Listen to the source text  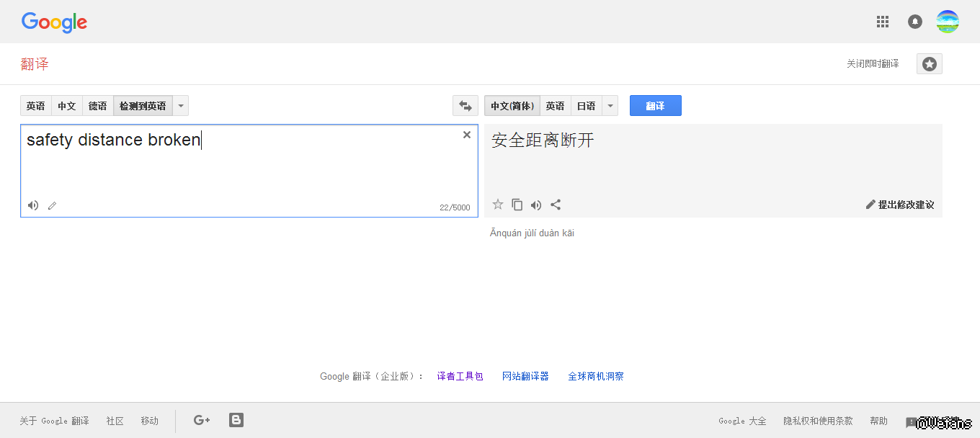tap(33, 205)
